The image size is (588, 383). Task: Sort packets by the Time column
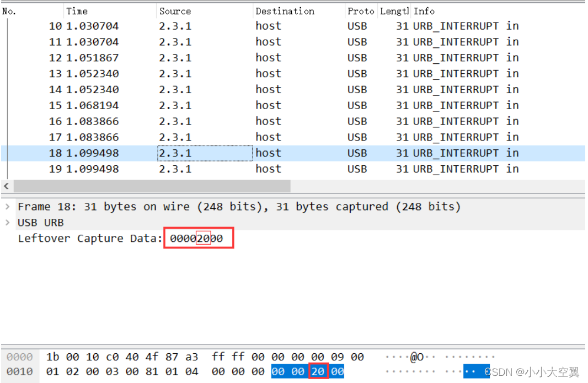click(x=77, y=10)
